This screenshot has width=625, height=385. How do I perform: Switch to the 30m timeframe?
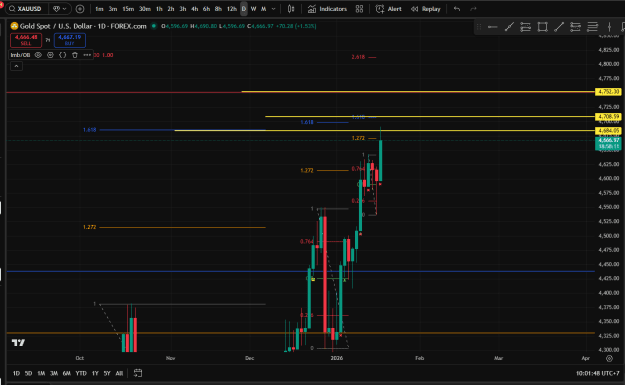point(145,9)
